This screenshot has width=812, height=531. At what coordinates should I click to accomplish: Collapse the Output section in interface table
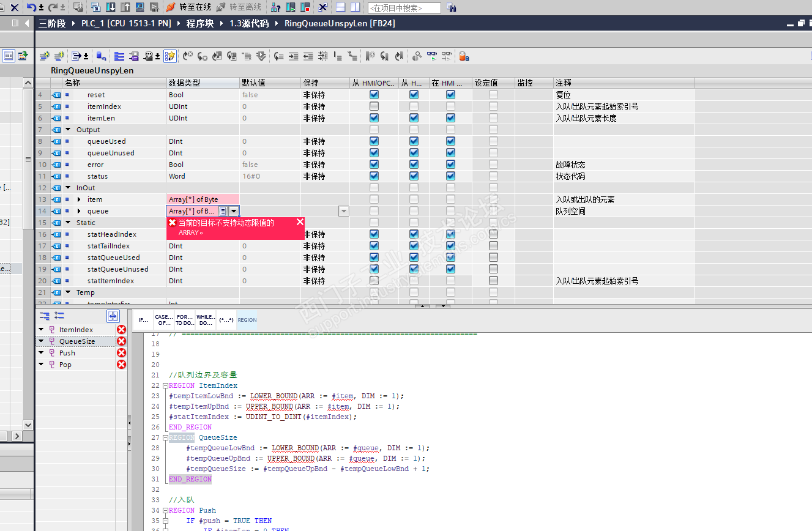[x=68, y=130]
